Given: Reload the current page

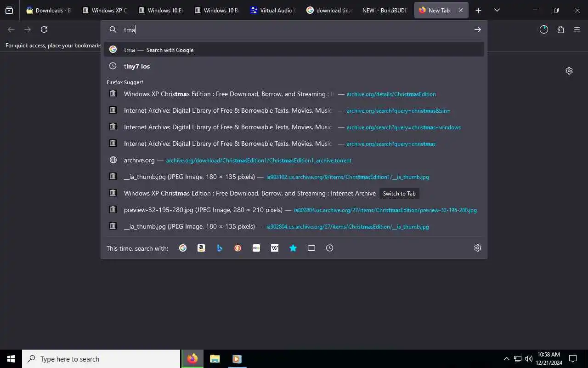Looking at the screenshot, I should point(44,29).
